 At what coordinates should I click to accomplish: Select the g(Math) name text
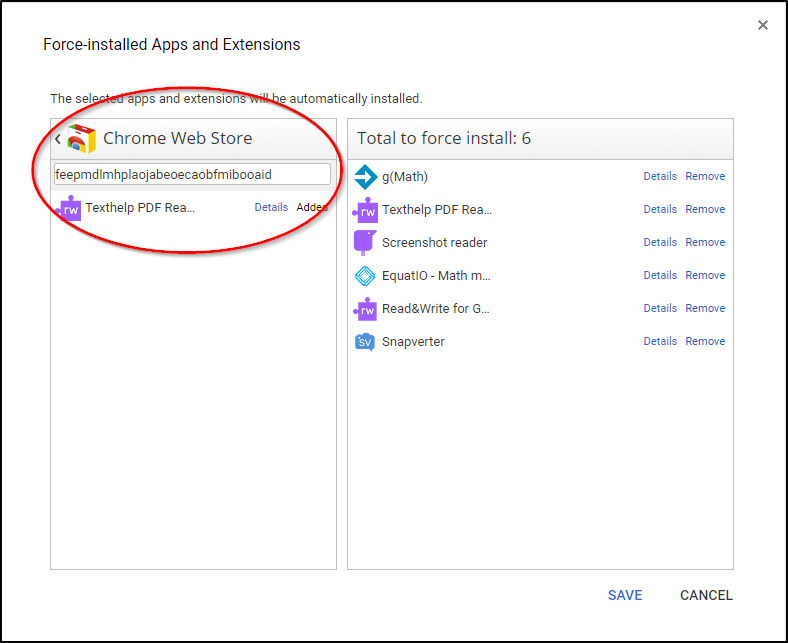pyautogui.click(x=405, y=177)
